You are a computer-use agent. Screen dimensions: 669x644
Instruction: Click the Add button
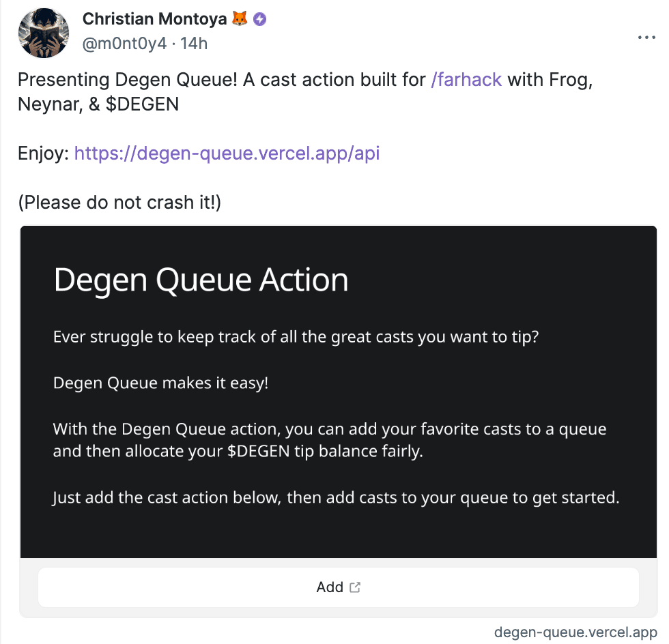(339, 587)
